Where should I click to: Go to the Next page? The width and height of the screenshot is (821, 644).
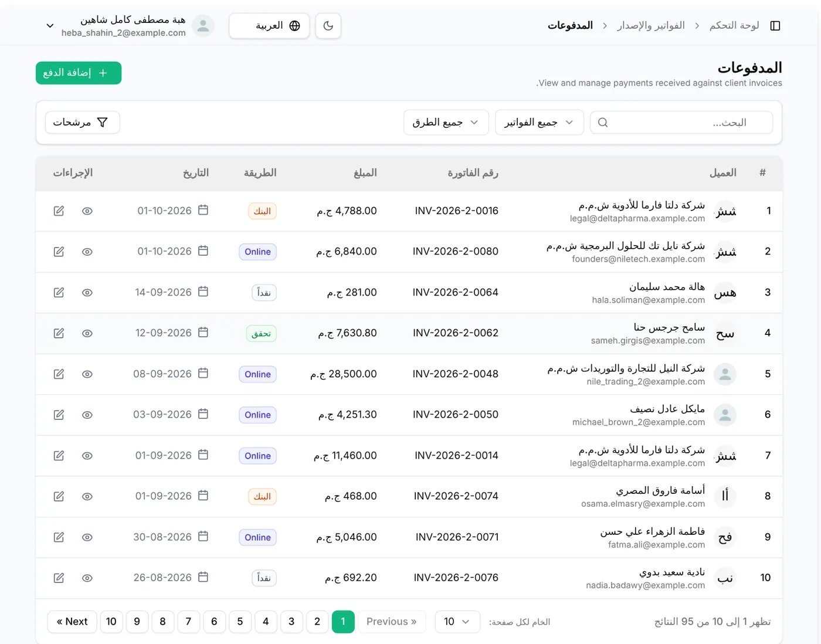(72, 622)
